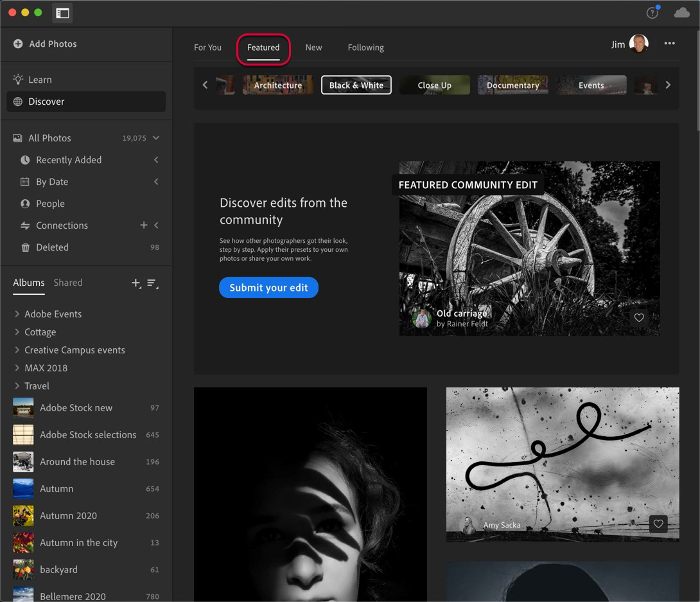Open the three-dot more menu
The height and width of the screenshot is (602, 700).
click(x=669, y=43)
